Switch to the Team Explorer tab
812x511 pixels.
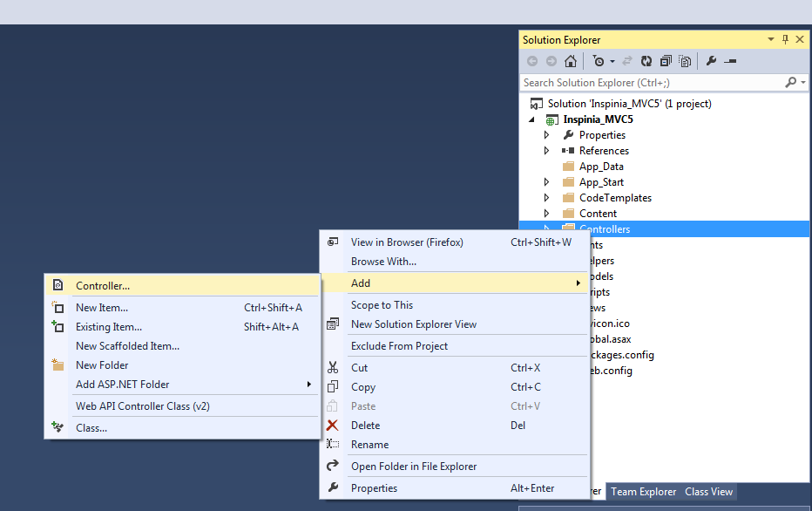pyautogui.click(x=643, y=492)
